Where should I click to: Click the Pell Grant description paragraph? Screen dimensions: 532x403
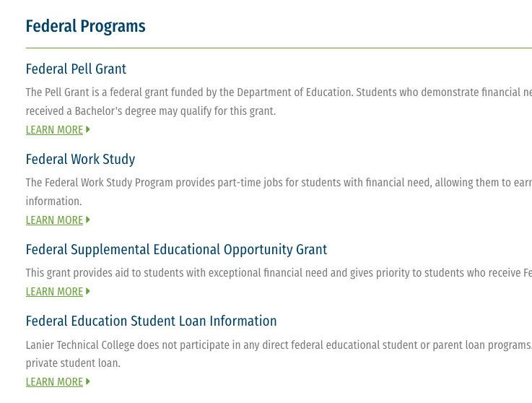coord(279,102)
